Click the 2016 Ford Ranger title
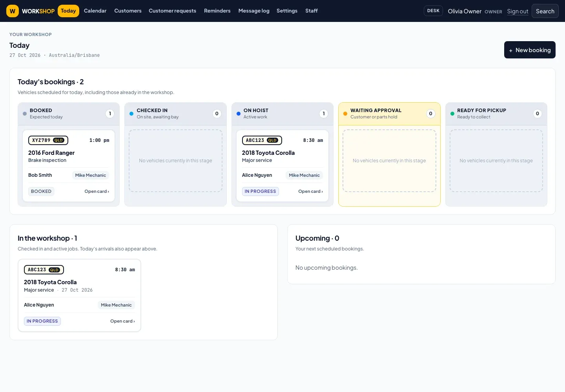The height and width of the screenshot is (392, 565). pos(51,153)
